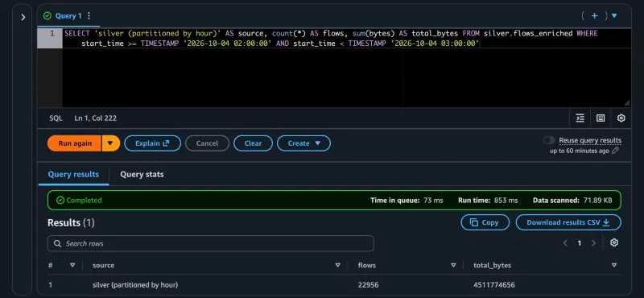Expand the left sidebar chevron
644x298 pixels.
pyautogui.click(x=23, y=17)
